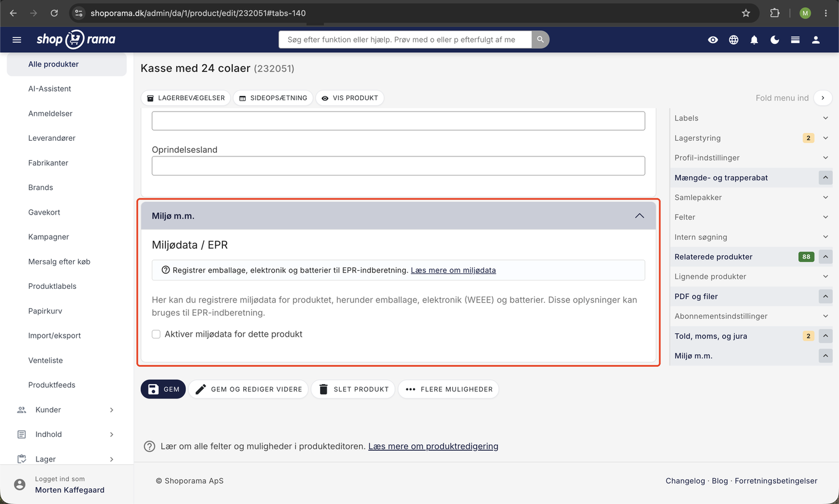Open the globe language icon
Screen dimensions: 839x504
point(734,40)
